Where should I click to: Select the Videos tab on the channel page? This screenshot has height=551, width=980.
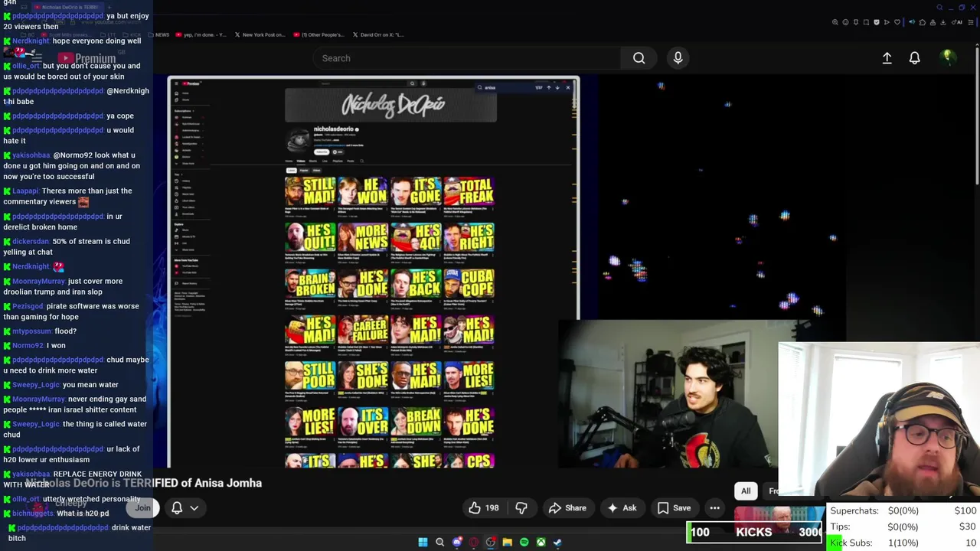click(x=300, y=161)
